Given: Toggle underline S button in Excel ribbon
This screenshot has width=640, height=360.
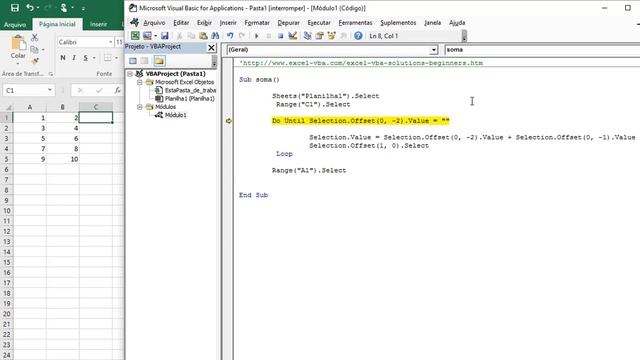Looking at the screenshot, I should coord(85,58).
